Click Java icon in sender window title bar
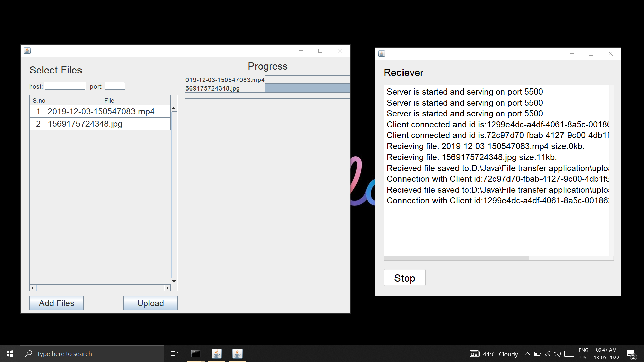 point(27,51)
